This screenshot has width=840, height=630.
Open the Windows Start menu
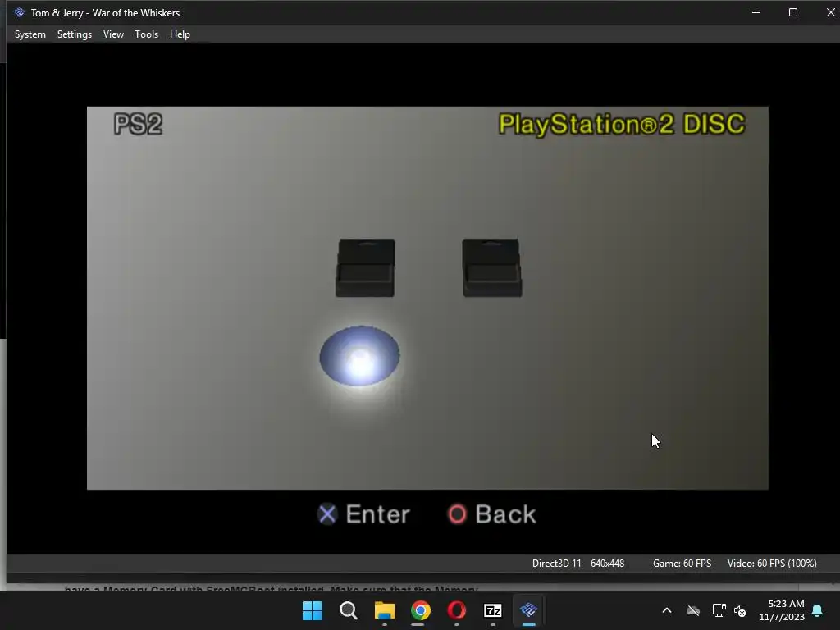coord(312,610)
